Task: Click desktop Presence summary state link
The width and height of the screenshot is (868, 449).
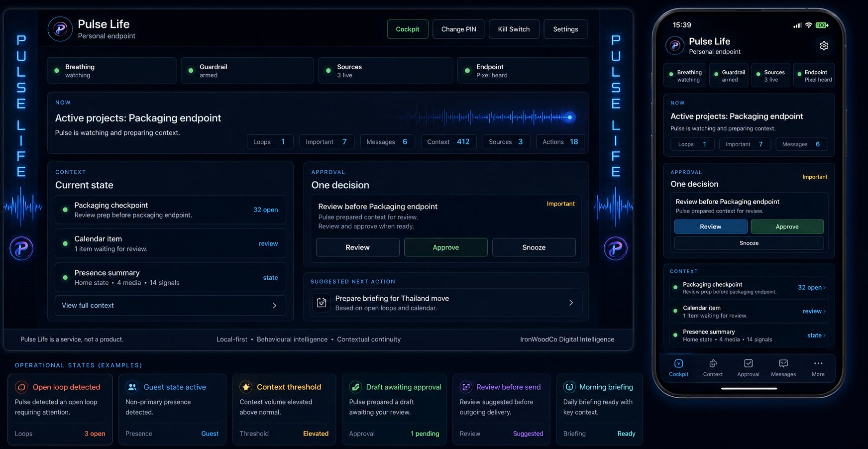Action: point(270,277)
